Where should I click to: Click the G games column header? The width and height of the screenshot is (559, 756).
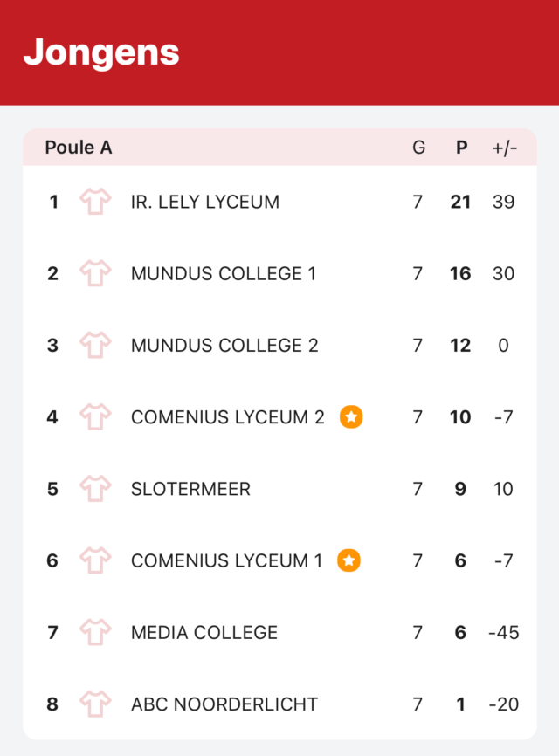[418, 147]
